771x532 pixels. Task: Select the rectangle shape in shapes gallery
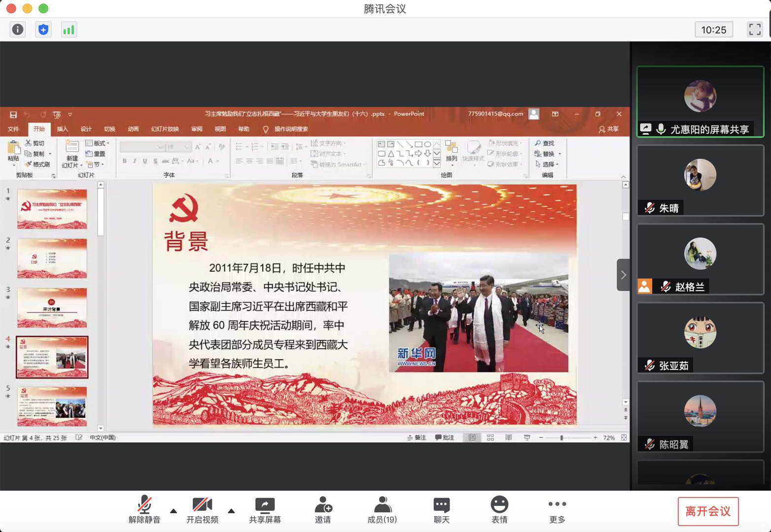(418, 144)
